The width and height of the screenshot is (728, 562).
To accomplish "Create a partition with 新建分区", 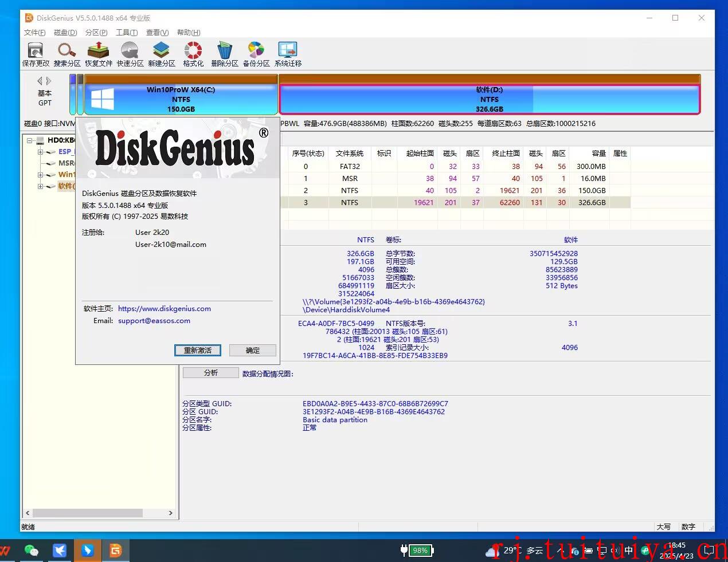I will pos(162,54).
